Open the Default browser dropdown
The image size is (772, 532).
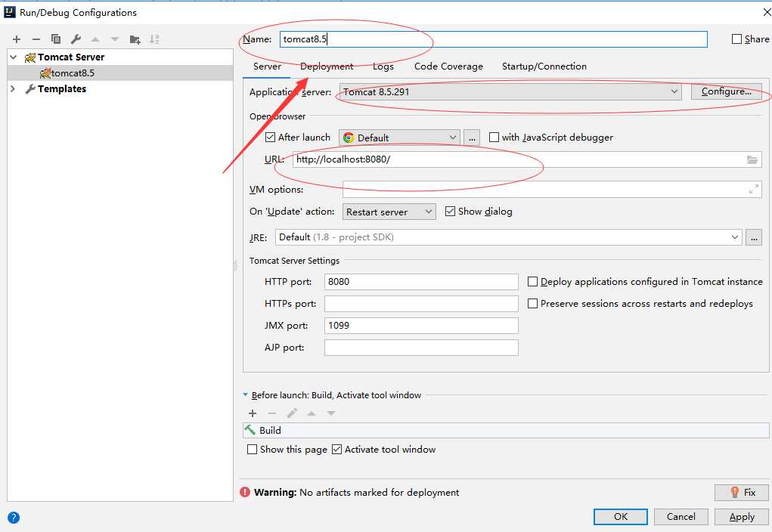click(x=399, y=138)
